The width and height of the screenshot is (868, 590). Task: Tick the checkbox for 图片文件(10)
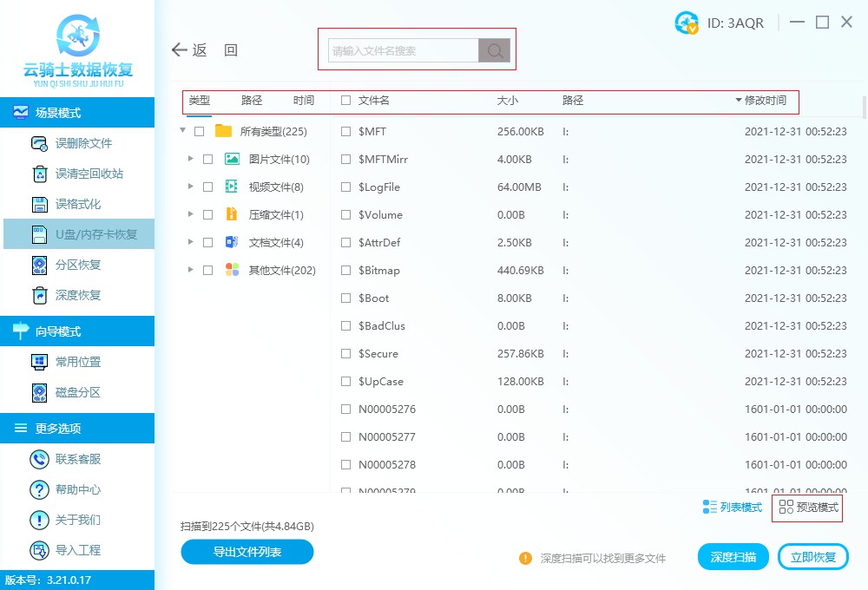click(208, 160)
